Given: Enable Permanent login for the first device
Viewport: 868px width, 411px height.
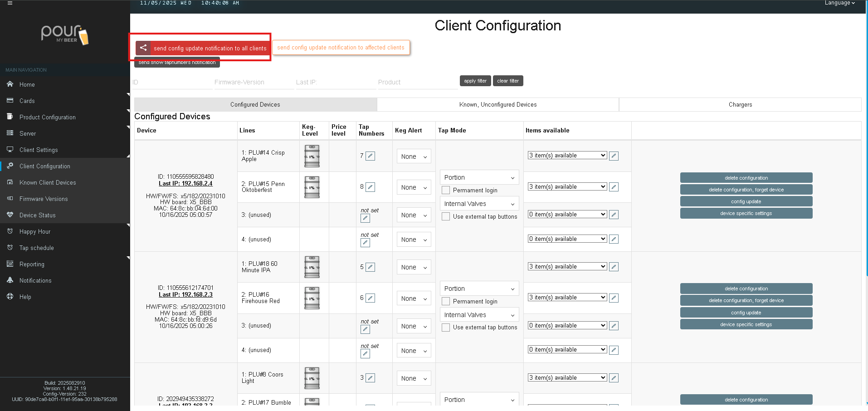Looking at the screenshot, I should (446, 191).
